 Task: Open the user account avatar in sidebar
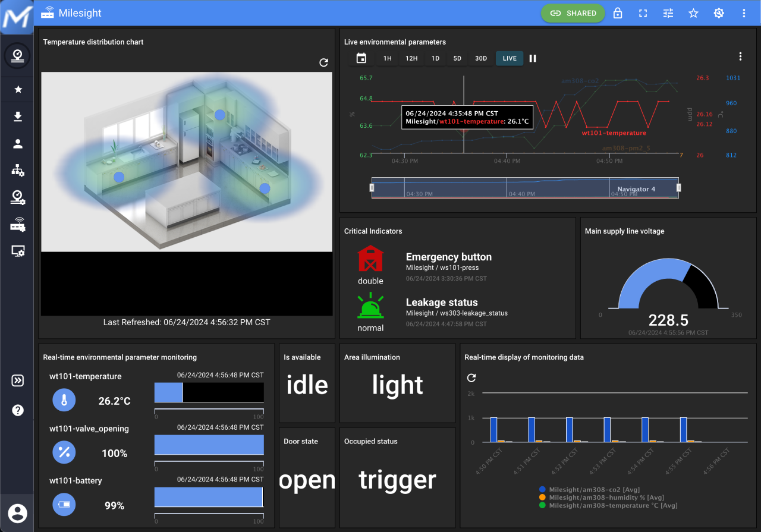tap(18, 512)
